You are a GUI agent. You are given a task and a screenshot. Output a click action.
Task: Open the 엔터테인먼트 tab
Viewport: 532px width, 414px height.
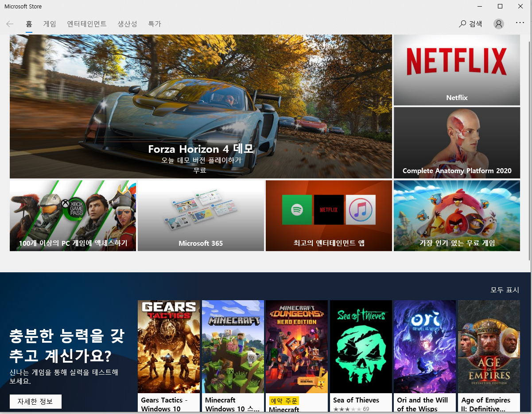click(x=87, y=24)
